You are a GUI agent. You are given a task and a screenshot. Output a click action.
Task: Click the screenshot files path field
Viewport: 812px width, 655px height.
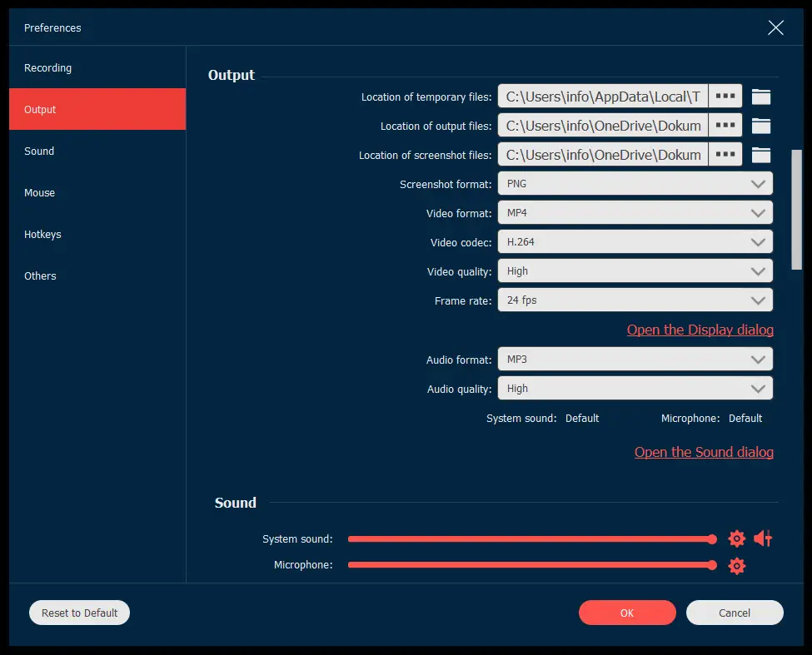click(603, 154)
